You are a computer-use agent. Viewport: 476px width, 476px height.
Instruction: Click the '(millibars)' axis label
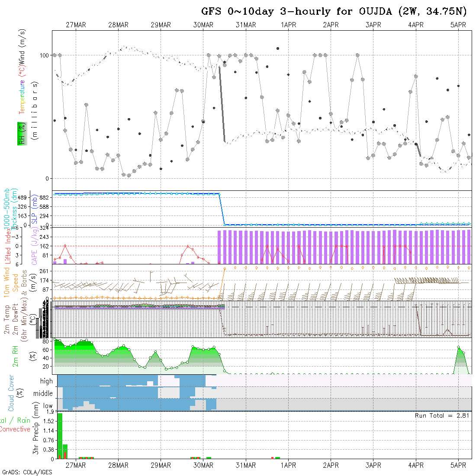point(35,111)
